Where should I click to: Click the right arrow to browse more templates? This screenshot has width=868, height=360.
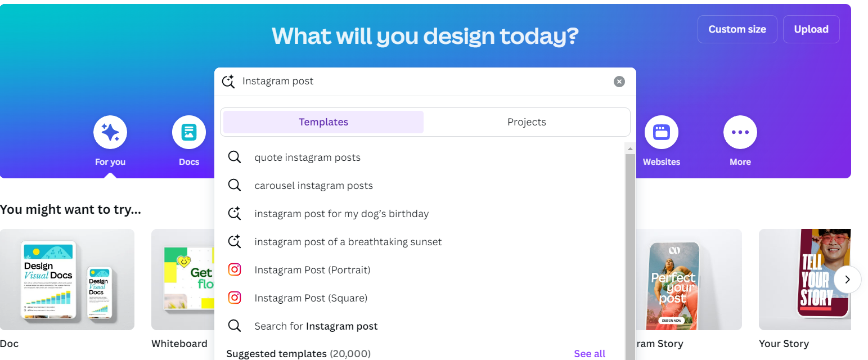point(847,280)
